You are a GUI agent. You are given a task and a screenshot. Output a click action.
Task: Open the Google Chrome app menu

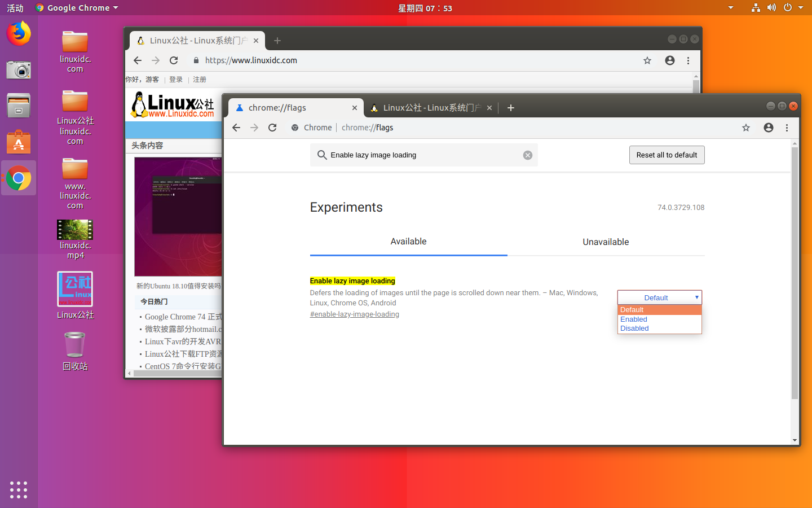(x=77, y=8)
